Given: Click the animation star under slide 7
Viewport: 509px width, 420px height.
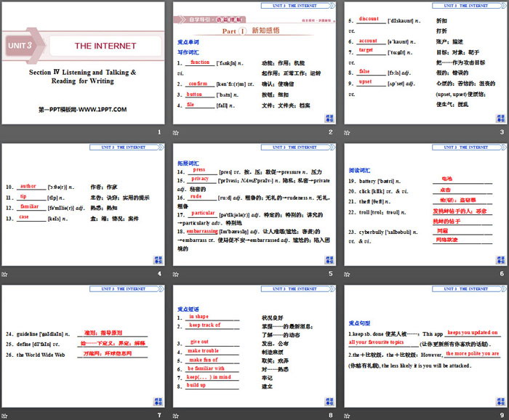Looking at the screenshot, I should (5, 415).
